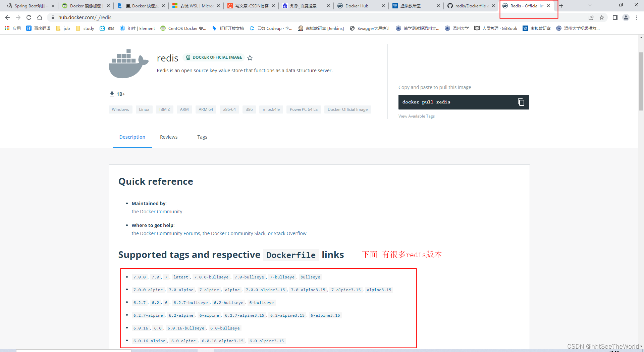Open the 钉钉开放文档 bookmark

228,29
